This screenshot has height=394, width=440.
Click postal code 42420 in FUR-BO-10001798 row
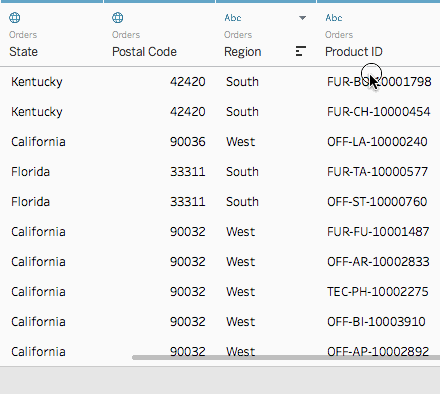(x=188, y=82)
